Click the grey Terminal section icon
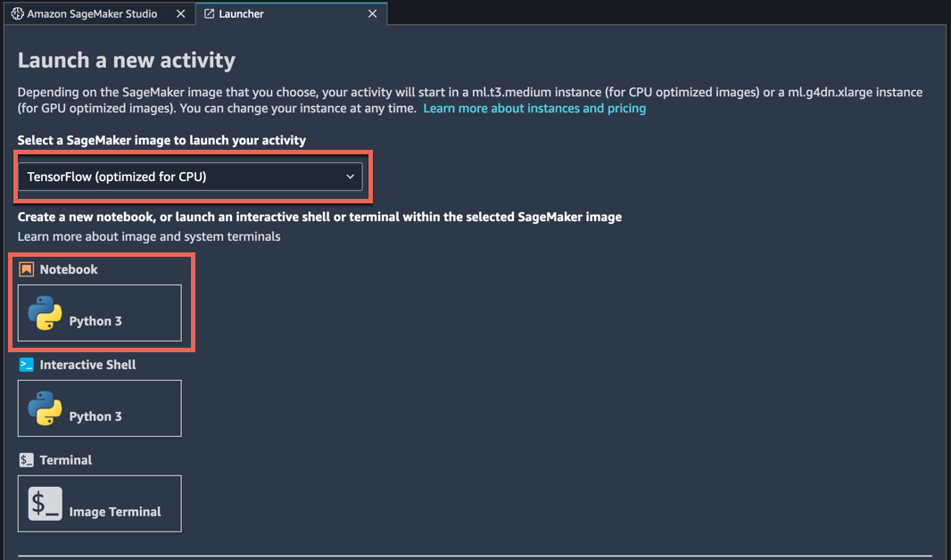Viewport: 951px width, 560px height. click(x=26, y=459)
